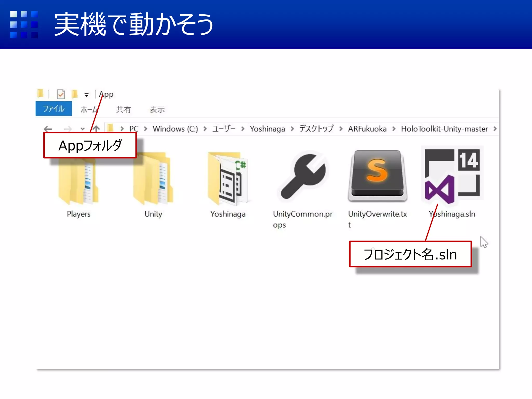
Task: Open the recent locations dropdown chevron
Action: [83, 129]
